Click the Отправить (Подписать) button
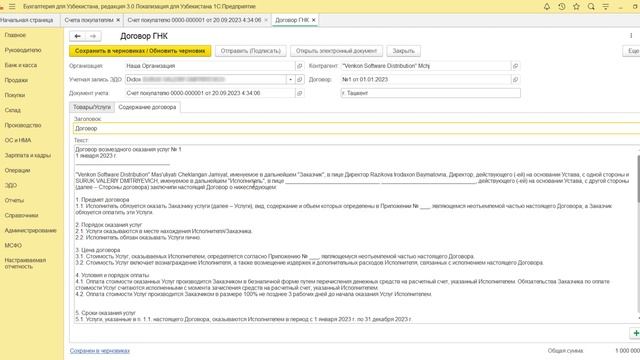Image resolution: width=640 pixels, height=360 pixels. 251,51
